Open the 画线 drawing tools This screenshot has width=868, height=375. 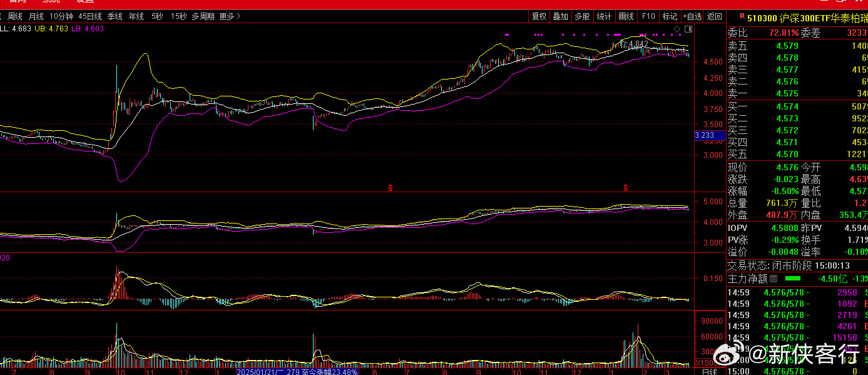626,16
